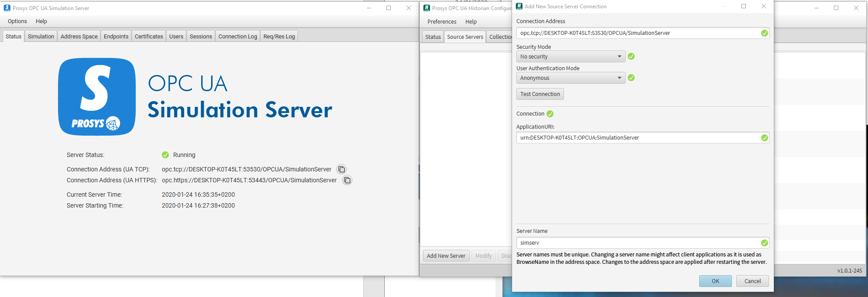
Task: Switch to the Certificates tab
Action: pos(149,36)
